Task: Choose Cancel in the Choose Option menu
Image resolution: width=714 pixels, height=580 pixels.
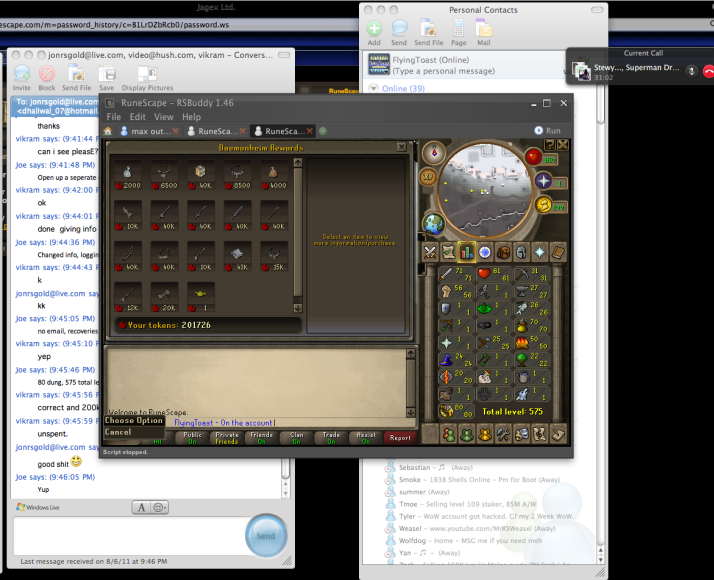Action: [118, 432]
